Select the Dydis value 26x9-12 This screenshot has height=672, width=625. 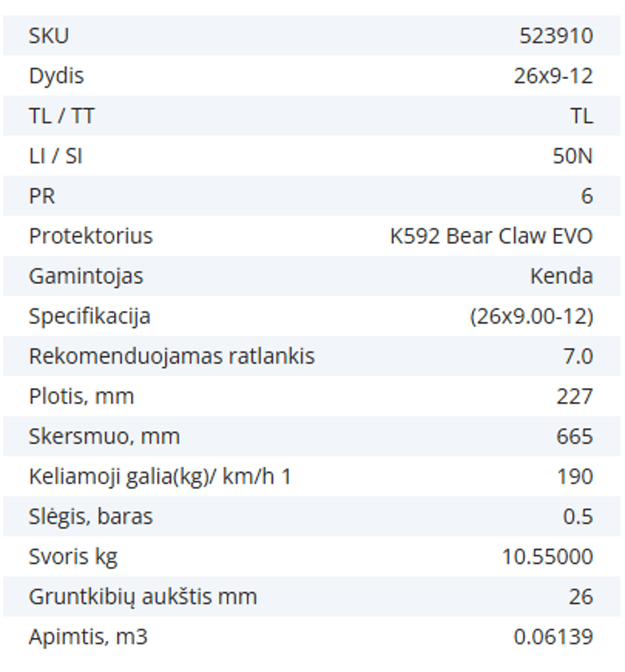coord(553,76)
